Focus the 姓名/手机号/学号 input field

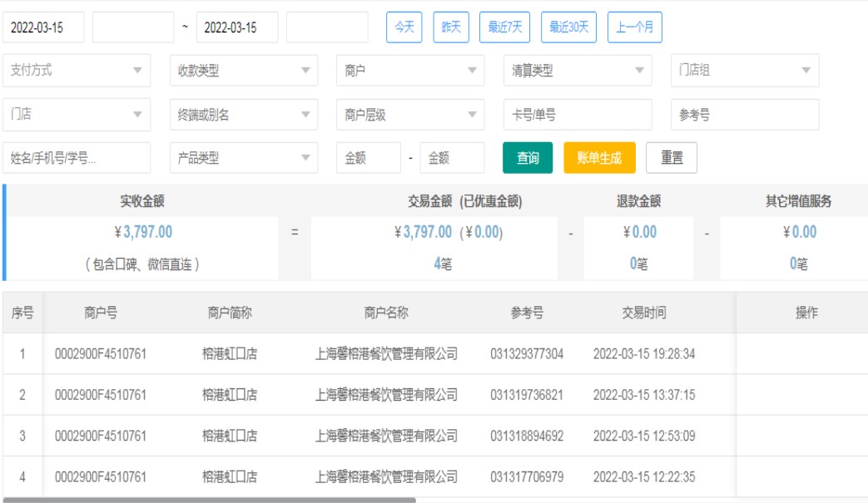(x=77, y=158)
